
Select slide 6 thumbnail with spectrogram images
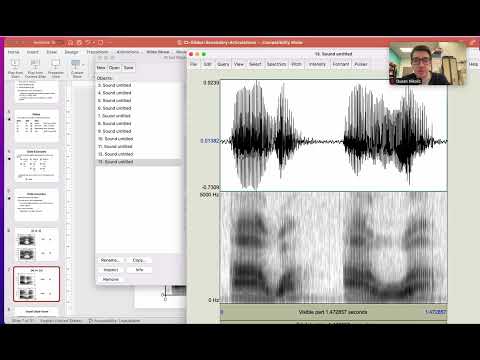click(x=37, y=244)
